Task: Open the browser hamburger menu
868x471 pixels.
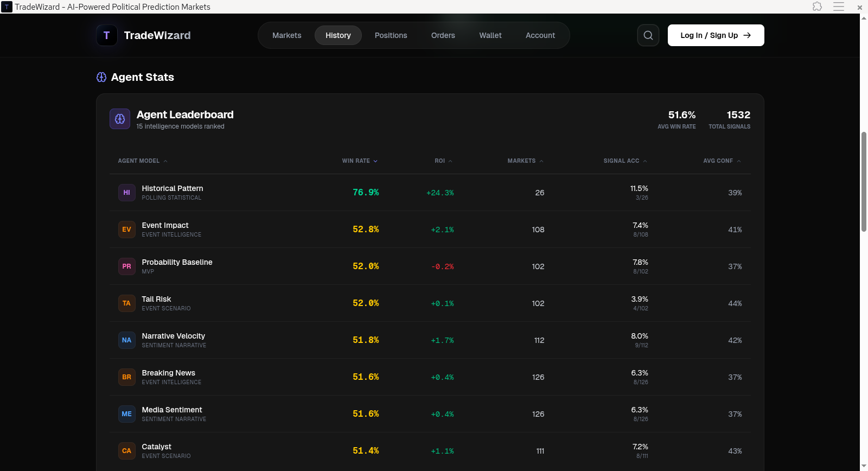Action: [839, 7]
